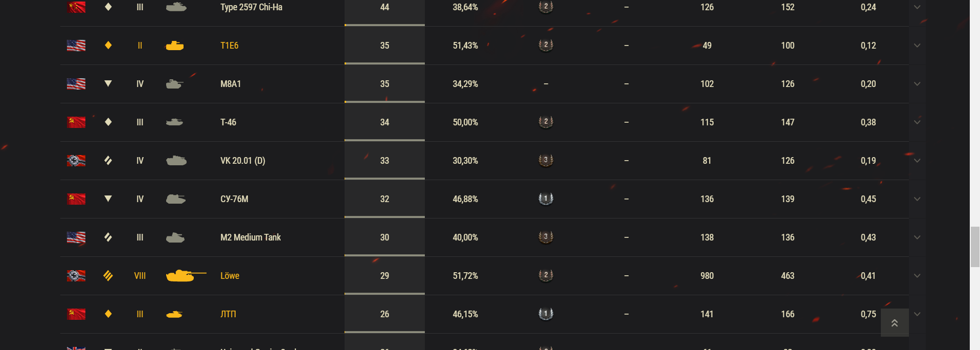980x350 pixels.
Task: Click the tank destroyer triangle icon for M8A1
Action: [108, 83]
